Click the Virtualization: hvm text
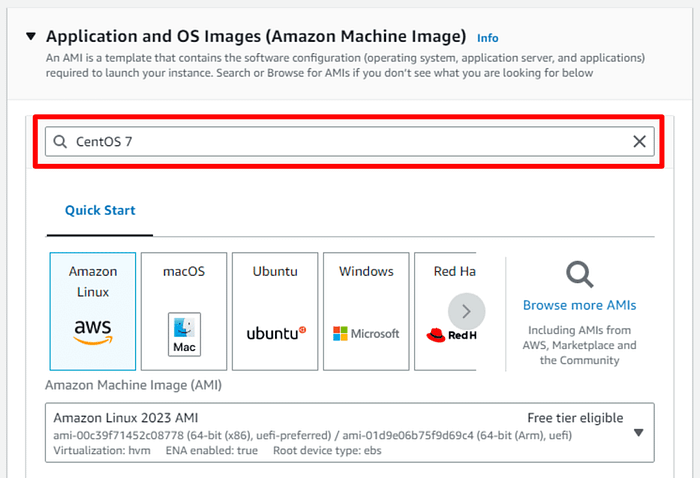 (x=102, y=450)
